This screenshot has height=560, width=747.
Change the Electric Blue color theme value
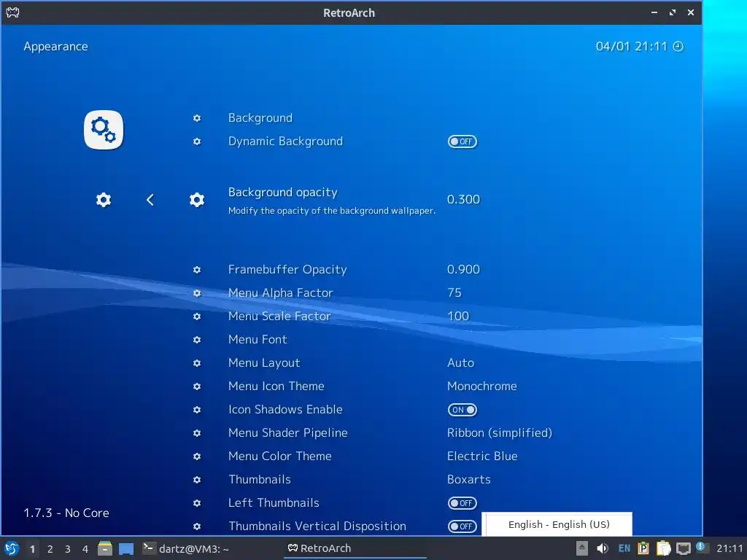point(482,456)
